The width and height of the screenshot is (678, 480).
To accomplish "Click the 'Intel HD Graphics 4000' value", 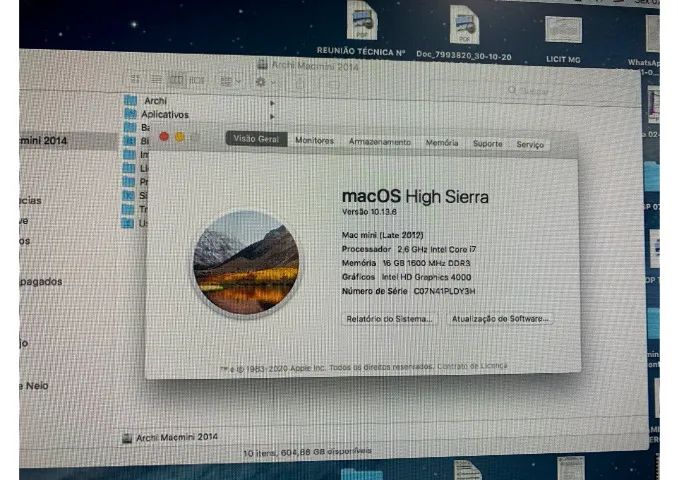I will point(426,277).
